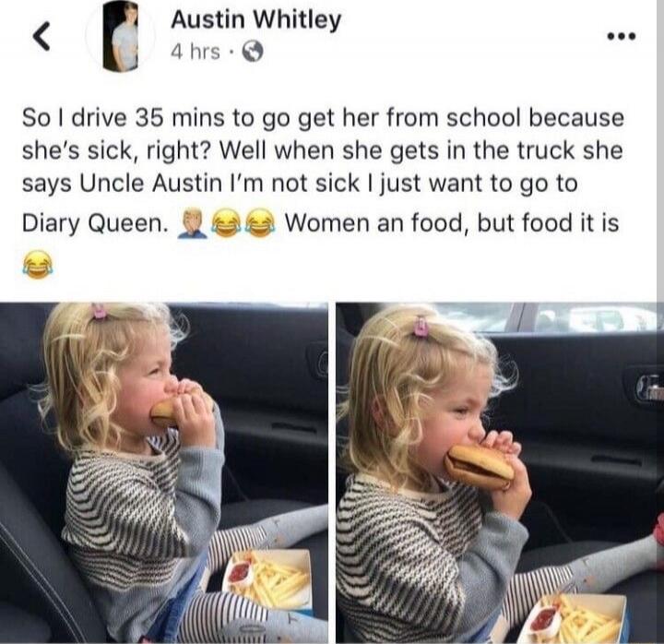664x644 pixels.
Task: Tap the first laughing-crying emoji after facepalm
Action: tap(226, 223)
